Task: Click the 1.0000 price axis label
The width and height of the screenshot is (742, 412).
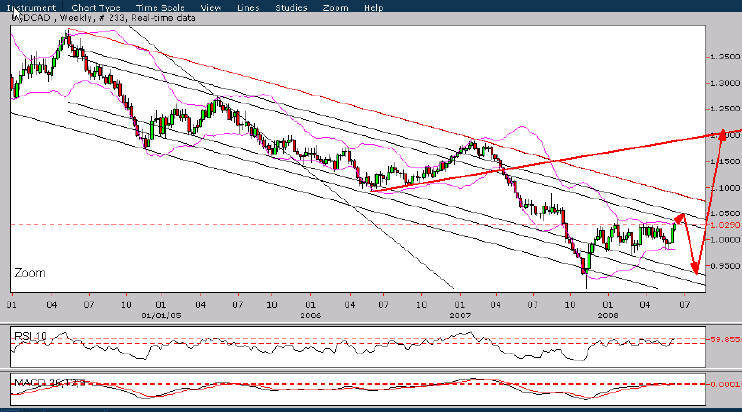Action: tap(725, 240)
